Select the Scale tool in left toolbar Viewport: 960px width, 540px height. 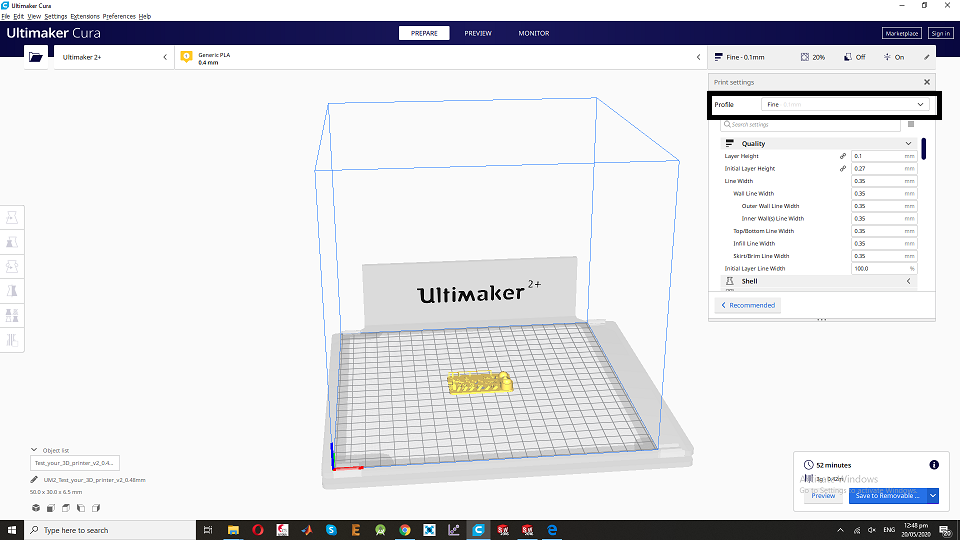[12, 242]
